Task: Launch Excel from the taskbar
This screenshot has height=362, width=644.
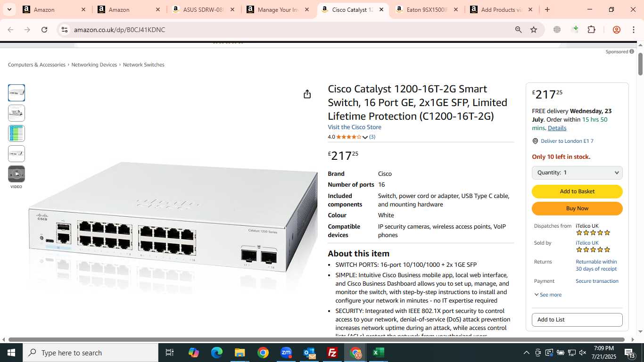Action: click(x=379, y=353)
